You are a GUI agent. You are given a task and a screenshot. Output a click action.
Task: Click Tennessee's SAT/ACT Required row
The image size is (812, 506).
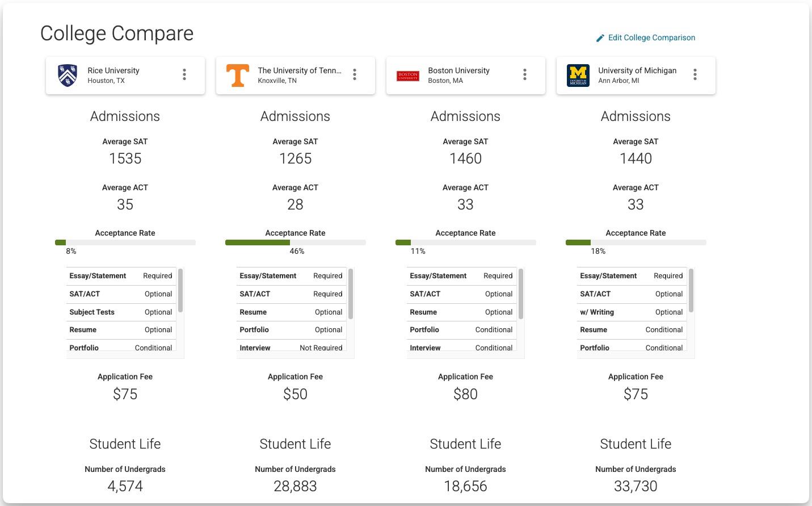pos(291,294)
